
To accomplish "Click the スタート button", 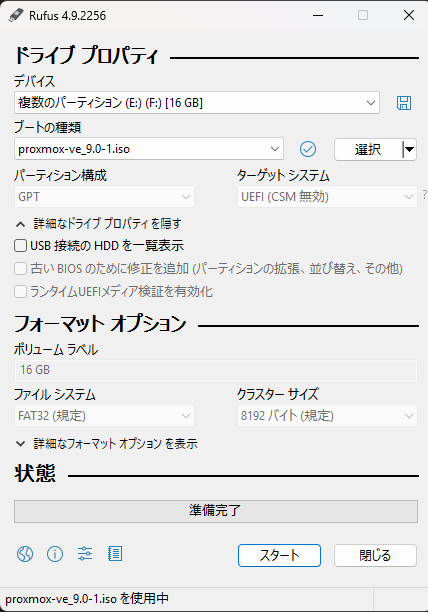I will (x=279, y=555).
